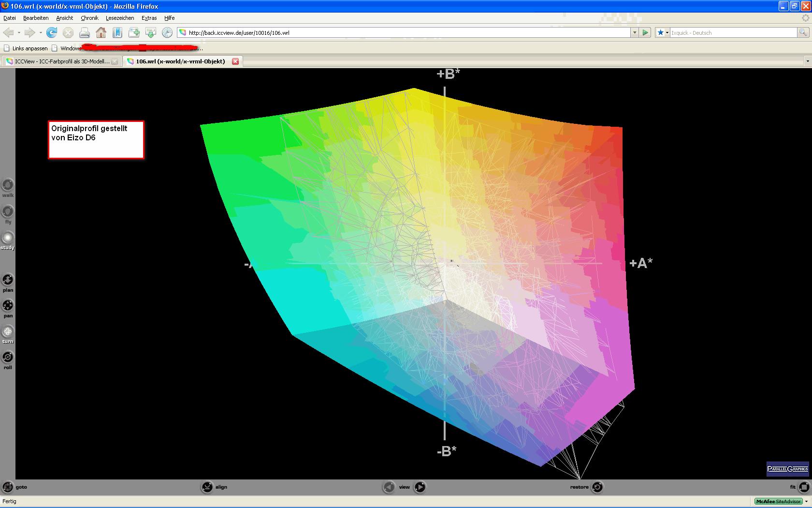This screenshot has width=812, height=508.
Task: Open the Lesezeichen menu
Action: click(x=120, y=18)
